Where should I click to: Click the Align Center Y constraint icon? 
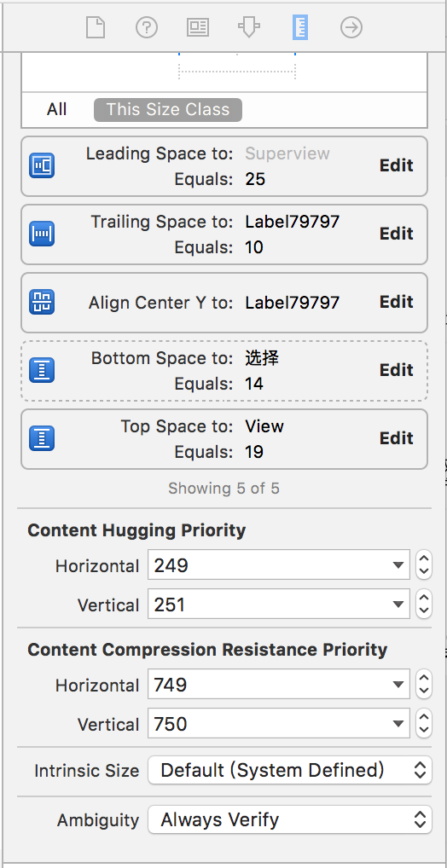click(x=42, y=302)
